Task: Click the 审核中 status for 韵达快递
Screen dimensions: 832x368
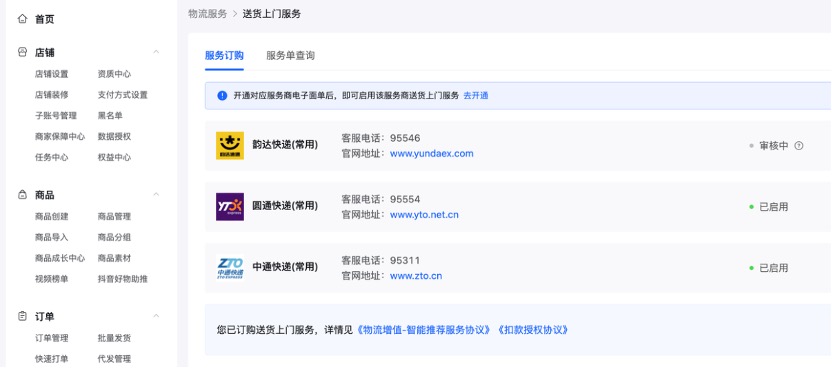Action: pos(774,146)
